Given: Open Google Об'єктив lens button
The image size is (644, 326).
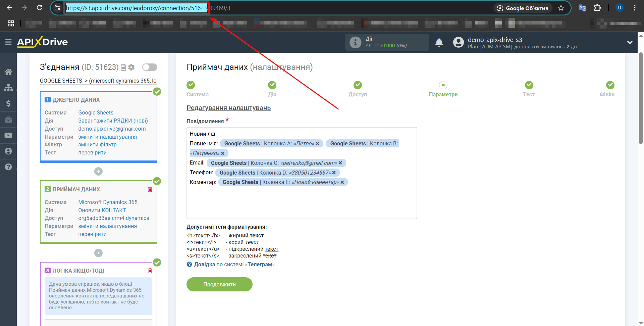Looking at the screenshot, I should (523, 8).
